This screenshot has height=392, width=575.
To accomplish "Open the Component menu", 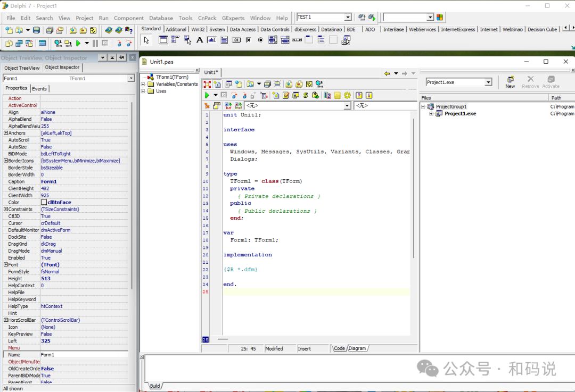I will [129, 18].
